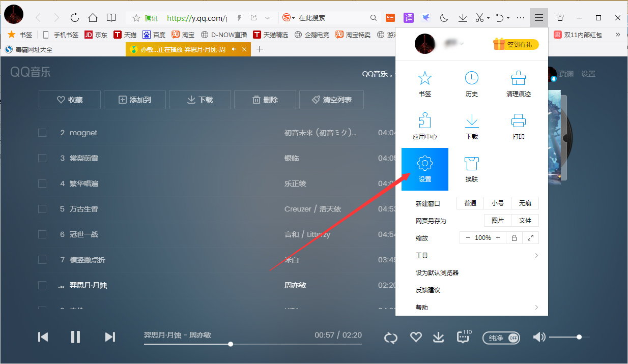The image size is (628, 364).
Task: Click the 清空列表 (Clear list) button
Action: click(331, 99)
